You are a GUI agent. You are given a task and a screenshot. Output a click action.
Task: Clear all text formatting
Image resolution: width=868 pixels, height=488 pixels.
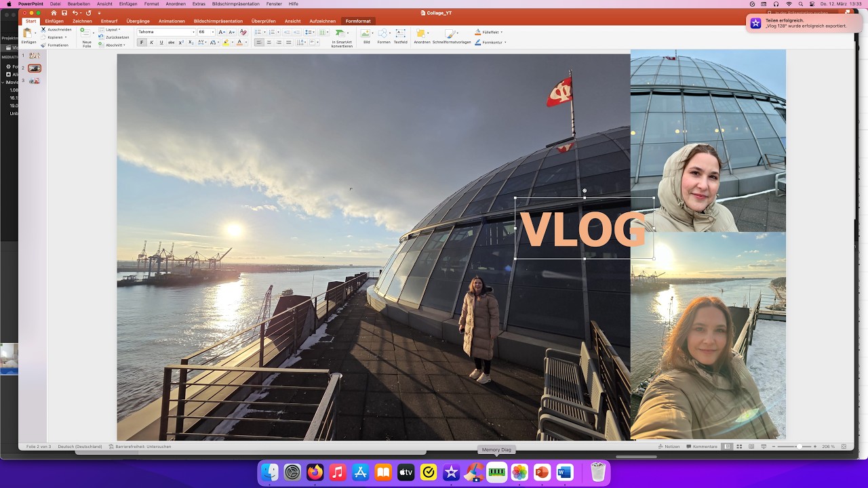point(243,32)
